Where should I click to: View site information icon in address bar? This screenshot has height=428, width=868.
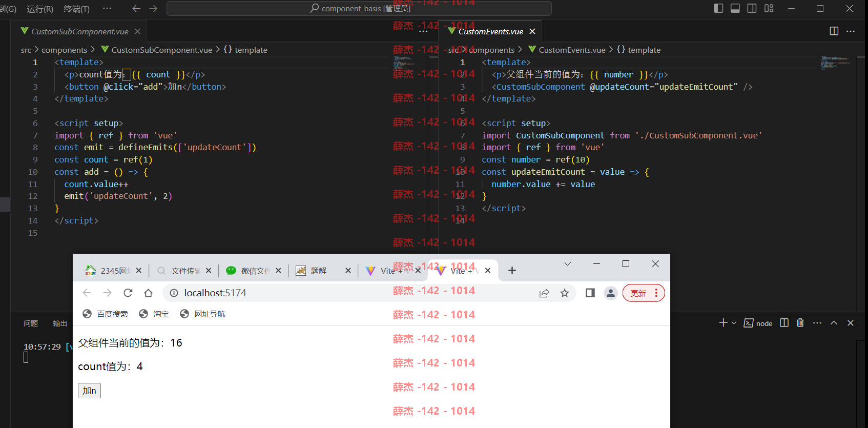click(174, 293)
